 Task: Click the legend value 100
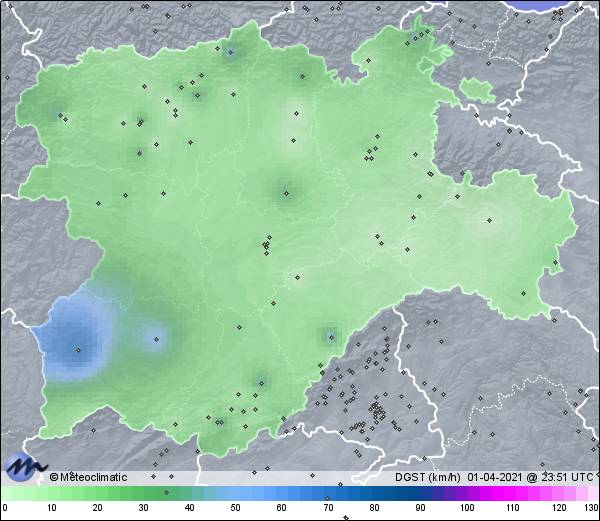(467, 508)
